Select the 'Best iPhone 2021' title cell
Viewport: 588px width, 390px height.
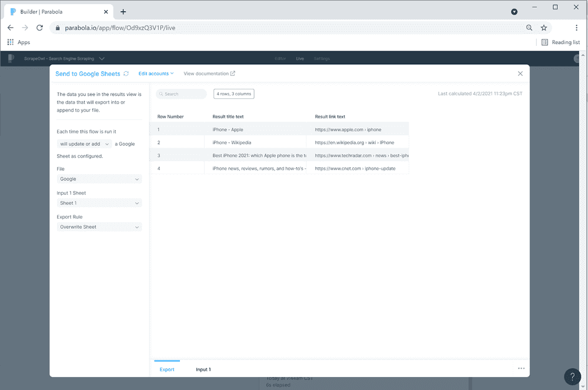click(x=255, y=155)
